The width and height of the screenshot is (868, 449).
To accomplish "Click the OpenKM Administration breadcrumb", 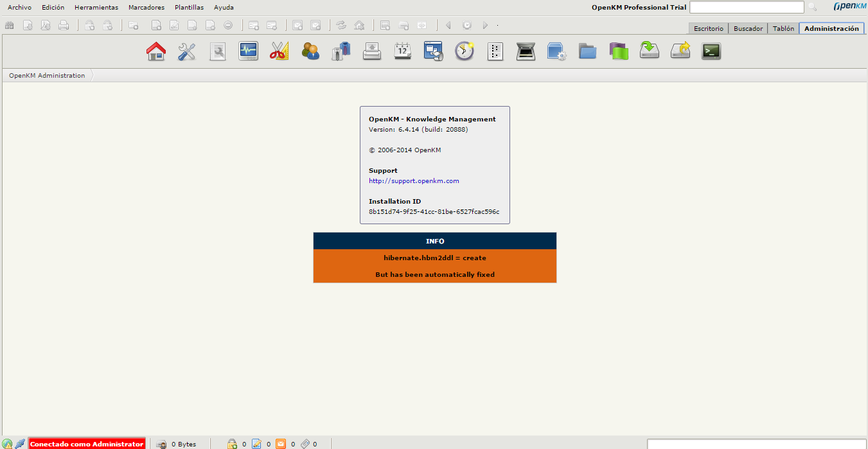I will (x=47, y=76).
